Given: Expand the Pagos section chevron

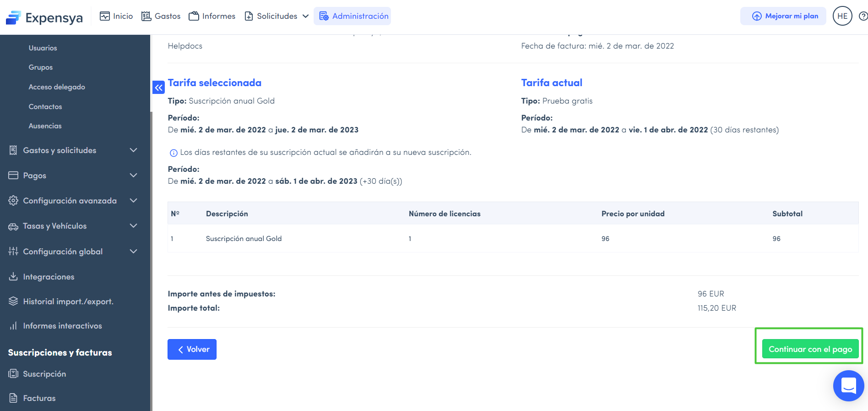Looking at the screenshot, I should coord(134,175).
